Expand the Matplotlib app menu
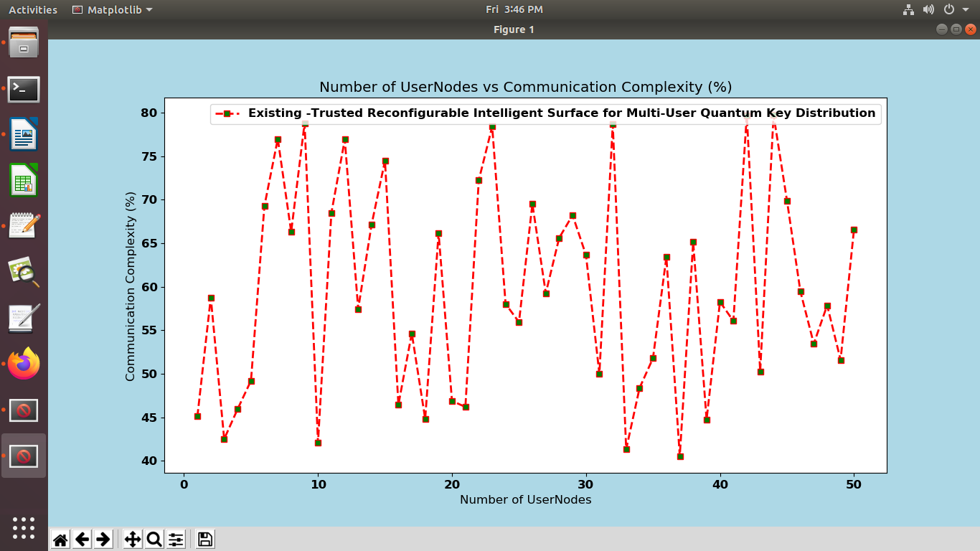 [x=113, y=9]
